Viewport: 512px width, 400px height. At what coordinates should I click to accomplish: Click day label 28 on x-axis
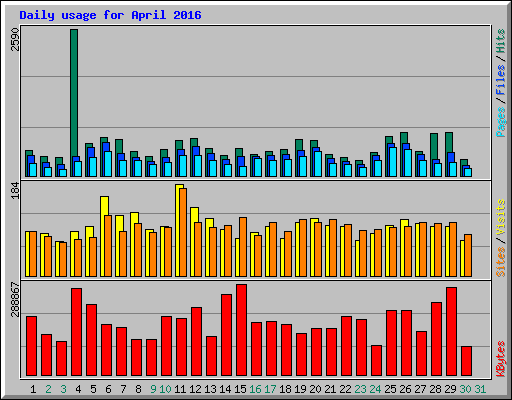[435, 389]
